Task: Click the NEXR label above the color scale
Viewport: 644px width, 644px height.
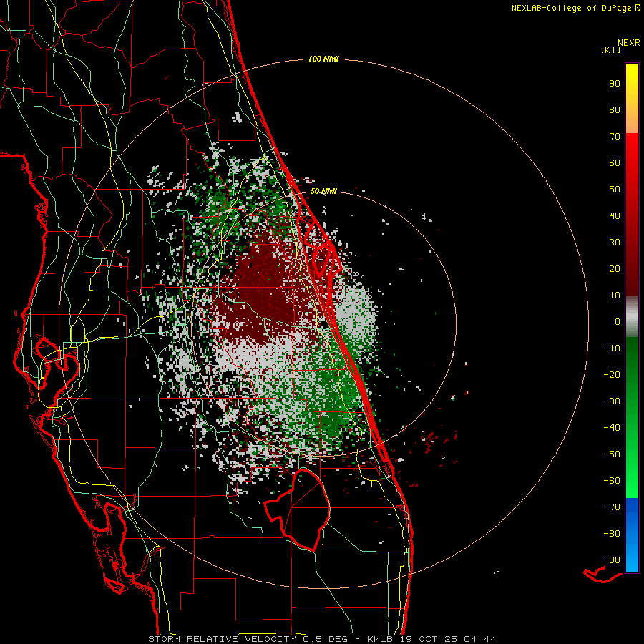Action: [629, 43]
